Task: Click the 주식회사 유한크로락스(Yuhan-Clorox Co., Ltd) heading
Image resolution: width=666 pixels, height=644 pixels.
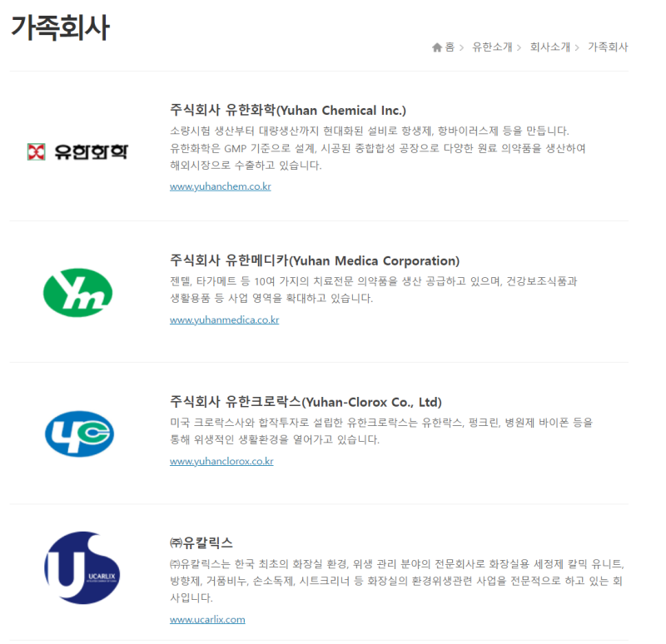Action: (306, 402)
